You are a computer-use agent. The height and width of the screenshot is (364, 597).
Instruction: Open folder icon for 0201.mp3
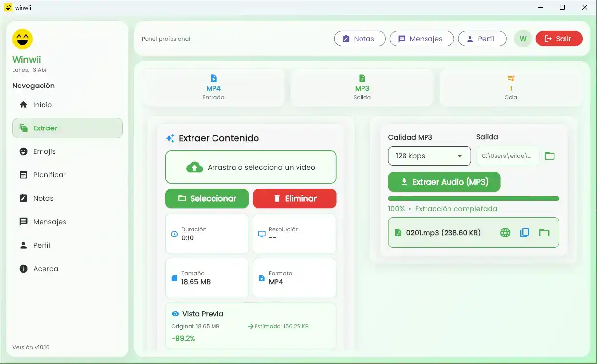[x=544, y=233]
